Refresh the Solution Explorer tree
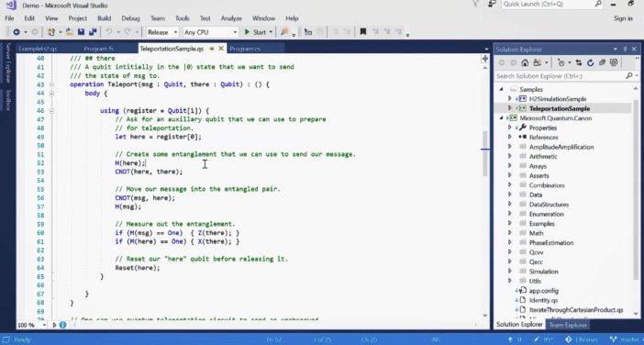 591,62
